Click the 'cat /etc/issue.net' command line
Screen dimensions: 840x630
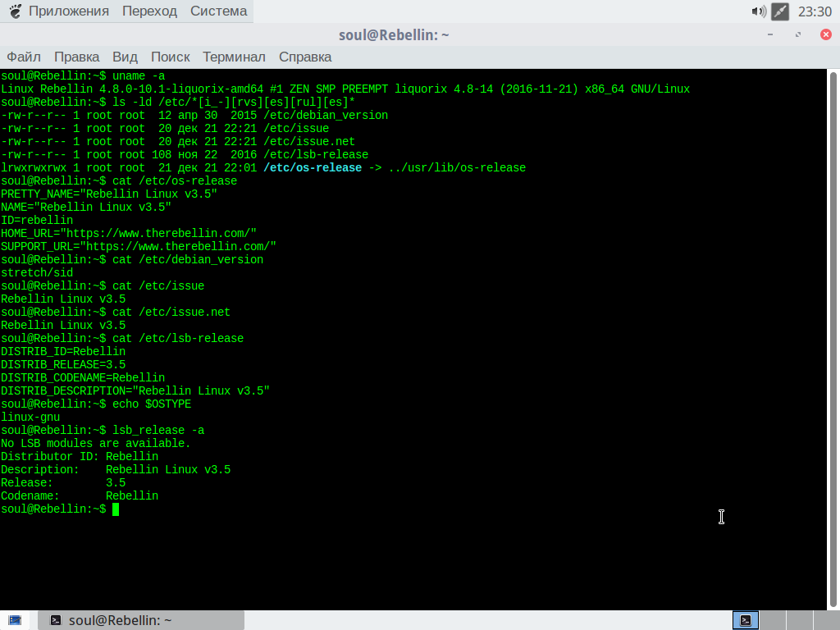click(116, 313)
